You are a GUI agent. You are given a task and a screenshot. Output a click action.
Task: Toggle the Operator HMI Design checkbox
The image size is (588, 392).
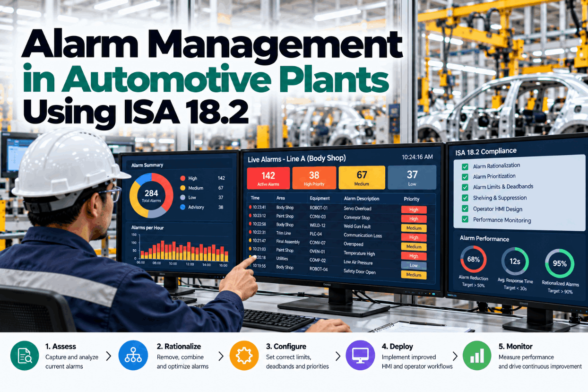465,209
